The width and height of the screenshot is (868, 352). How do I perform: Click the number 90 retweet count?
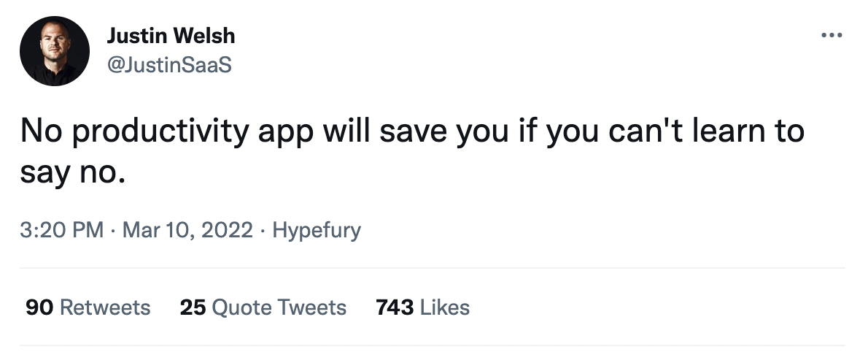click(x=39, y=307)
